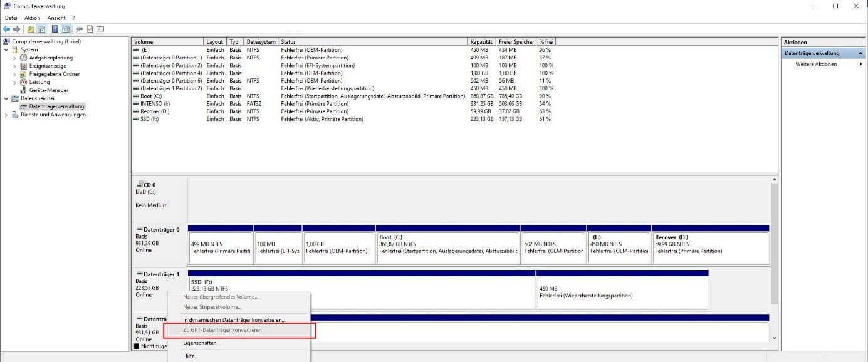Screen dimensions: 868x362
Task: Sort by the Freier Speicher column header
Action: click(x=517, y=42)
